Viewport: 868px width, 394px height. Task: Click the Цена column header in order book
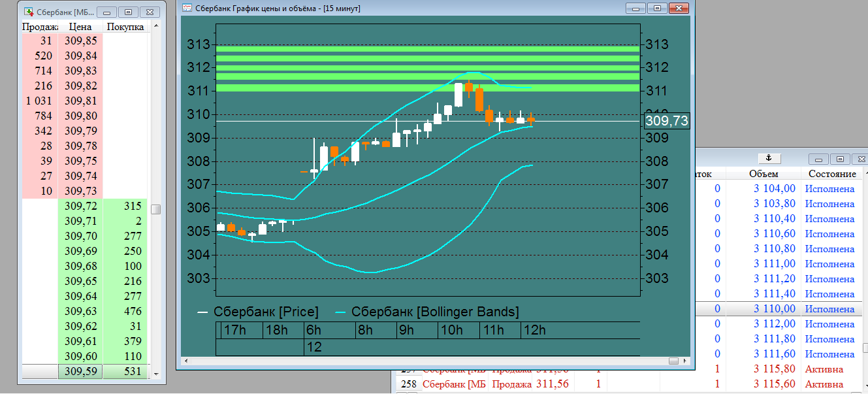point(81,27)
